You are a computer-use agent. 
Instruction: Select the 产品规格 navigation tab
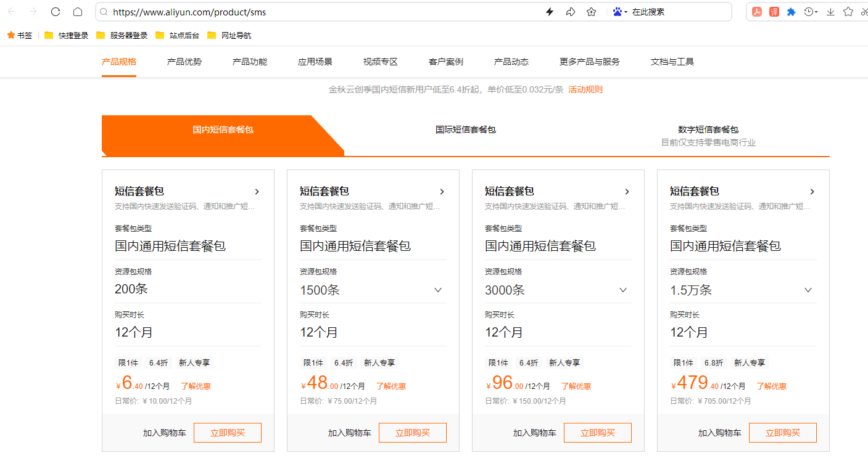119,62
